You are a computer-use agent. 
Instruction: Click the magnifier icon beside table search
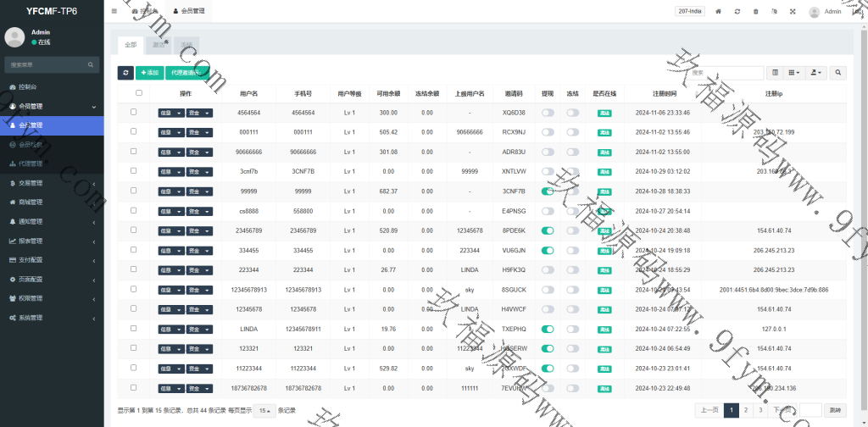pos(838,74)
